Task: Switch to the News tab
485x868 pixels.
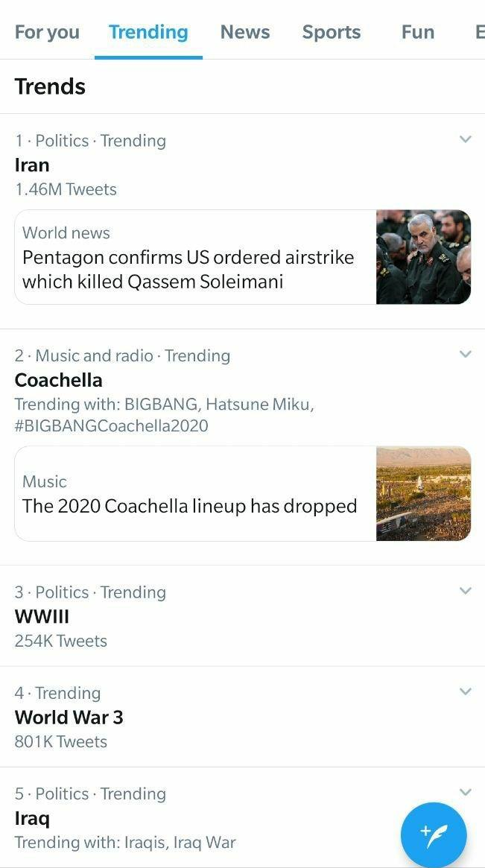Action: tap(245, 32)
